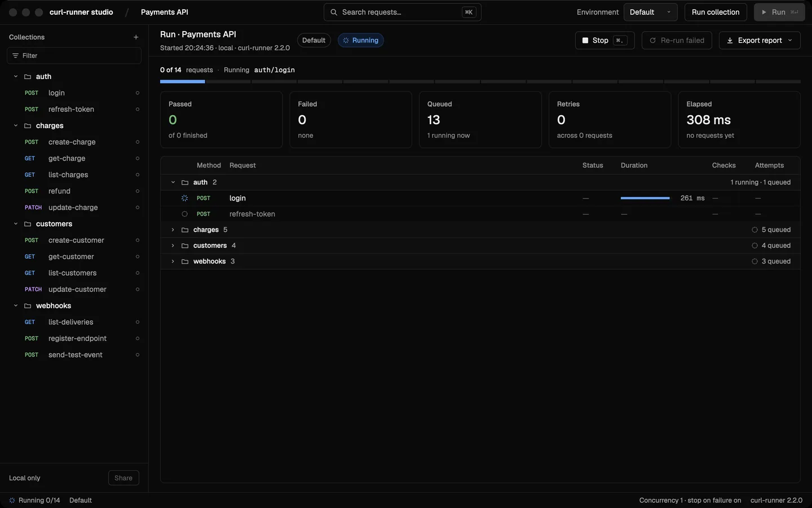Click the login duration progress bar
Screen dimensions: 812x508
645,198
